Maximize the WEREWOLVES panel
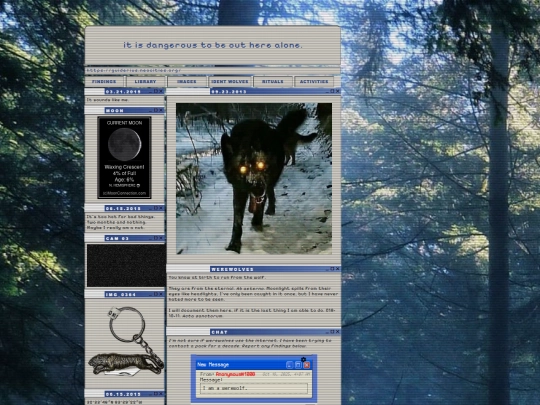The width and height of the screenshot is (540, 405). [x=332, y=269]
